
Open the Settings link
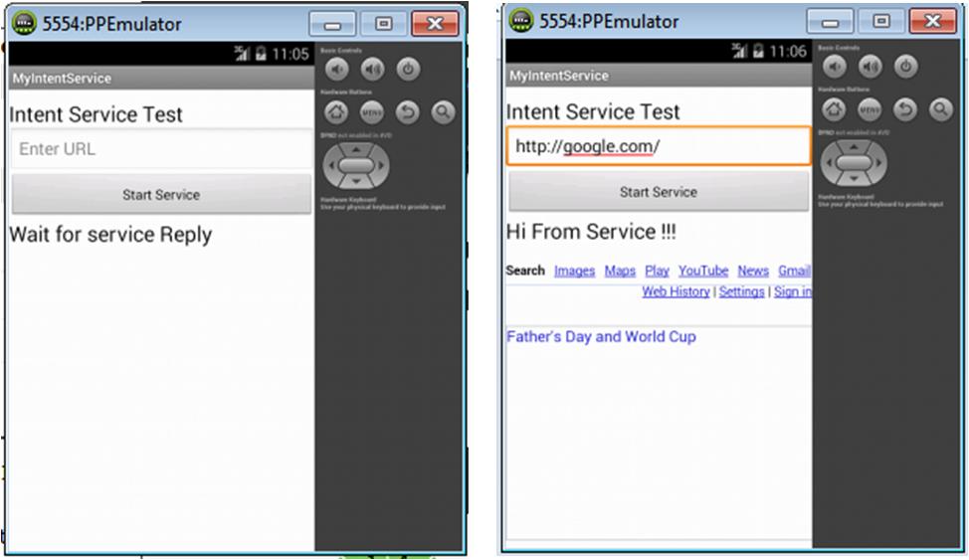[741, 291]
